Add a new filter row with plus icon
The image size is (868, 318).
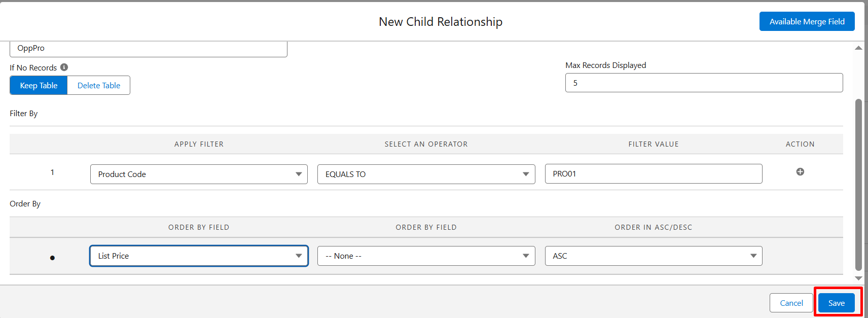[x=800, y=172]
